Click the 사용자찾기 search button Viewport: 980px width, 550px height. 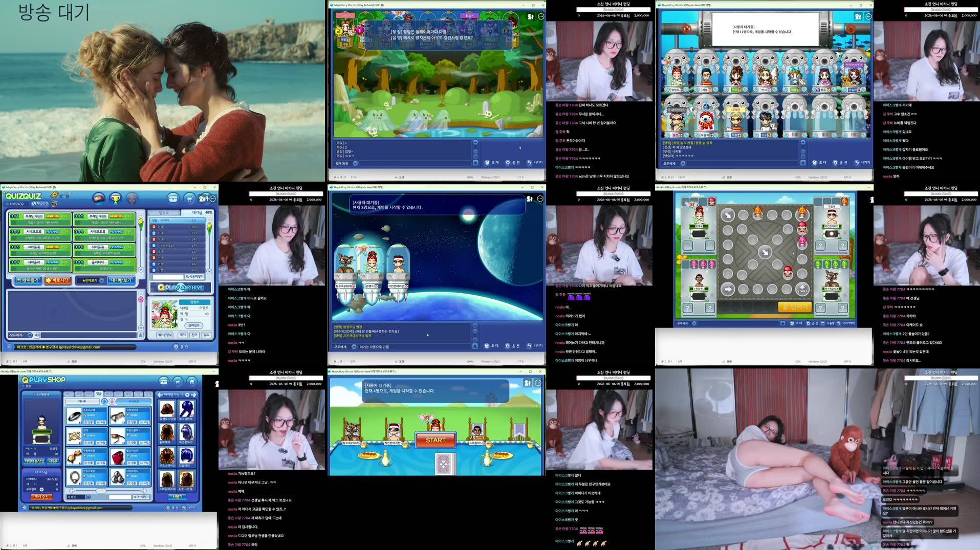pyautogui.click(x=195, y=277)
